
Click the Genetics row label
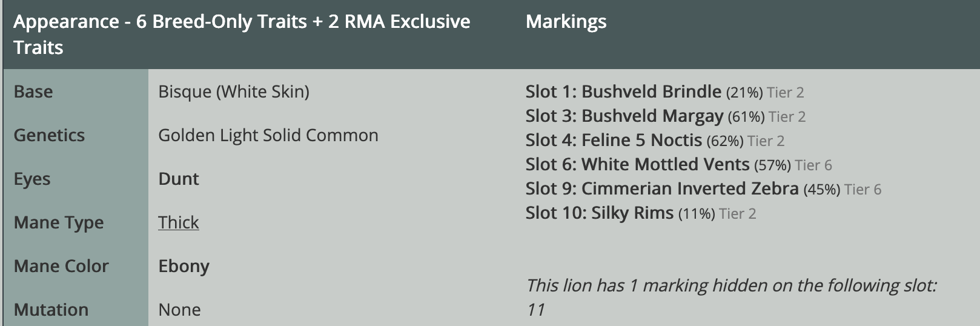pyautogui.click(x=49, y=135)
